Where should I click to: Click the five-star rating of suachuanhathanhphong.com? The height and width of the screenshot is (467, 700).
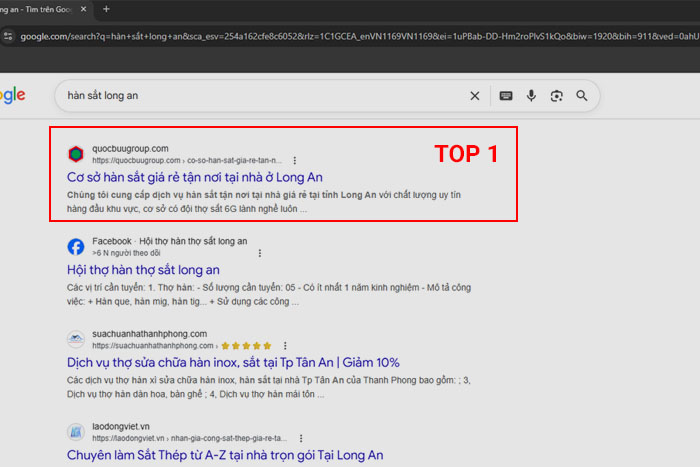click(x=246, y=346)
